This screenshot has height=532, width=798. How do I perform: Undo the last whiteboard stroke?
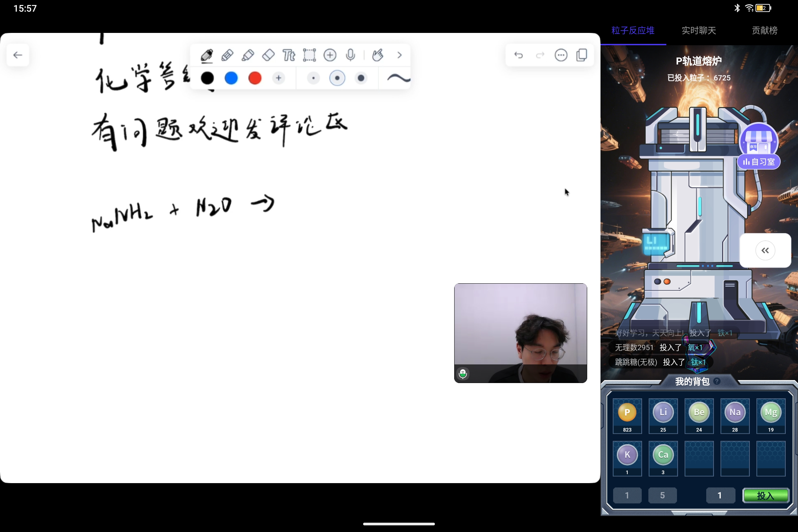coord(518,55)
